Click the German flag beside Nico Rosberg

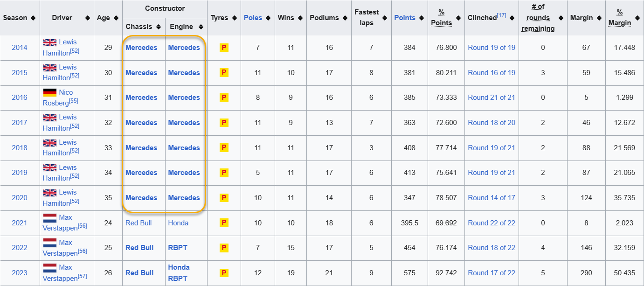50,92
